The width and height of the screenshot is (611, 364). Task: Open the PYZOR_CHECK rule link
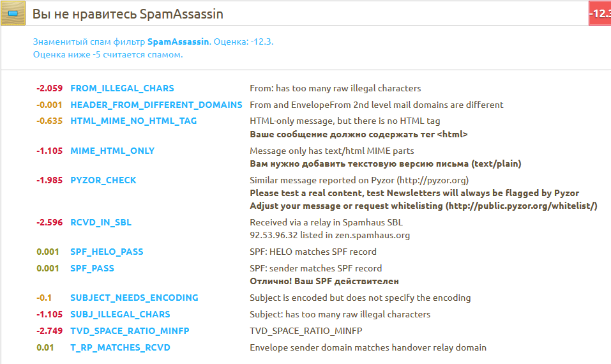103,181
